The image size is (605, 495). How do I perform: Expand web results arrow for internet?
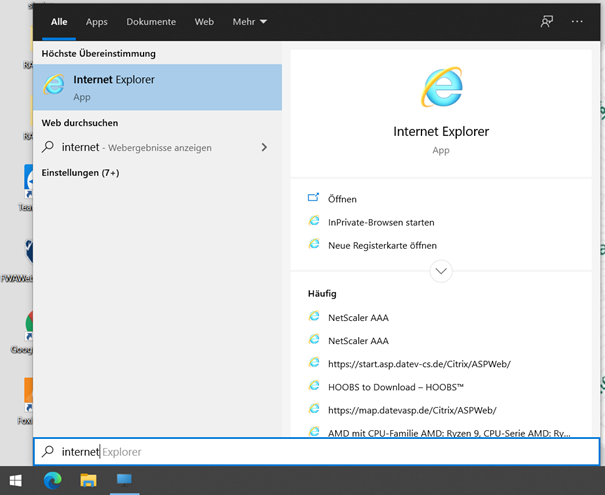(264, 147)
